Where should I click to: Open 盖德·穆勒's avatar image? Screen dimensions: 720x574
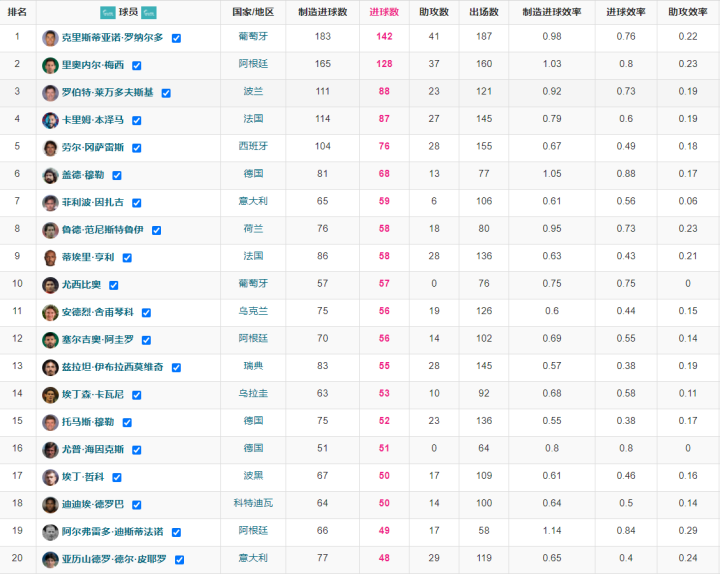tap(50, 175)
